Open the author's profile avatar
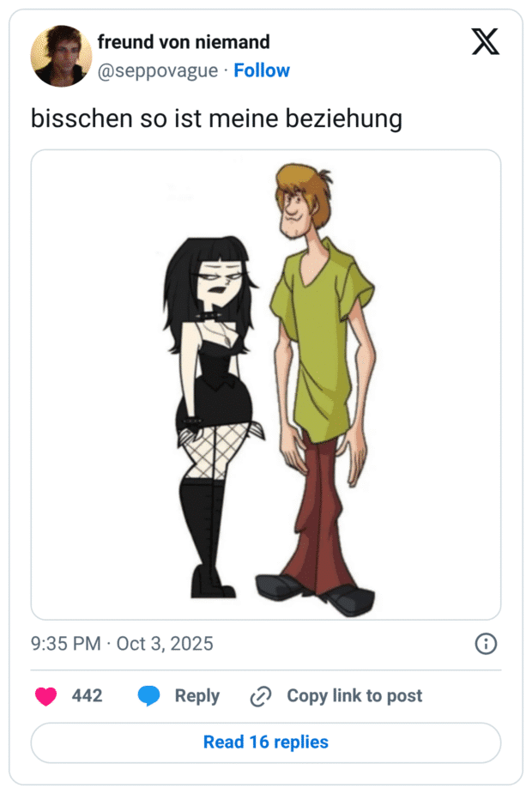The width and height of the screenshot is (532, 794). [61, 56]
